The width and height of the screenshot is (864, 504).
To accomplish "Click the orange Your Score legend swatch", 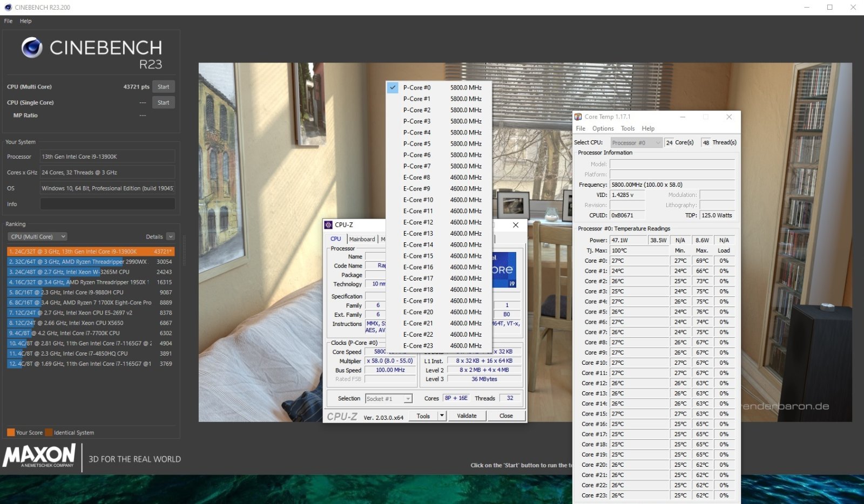I will click(x=11, y=432).
